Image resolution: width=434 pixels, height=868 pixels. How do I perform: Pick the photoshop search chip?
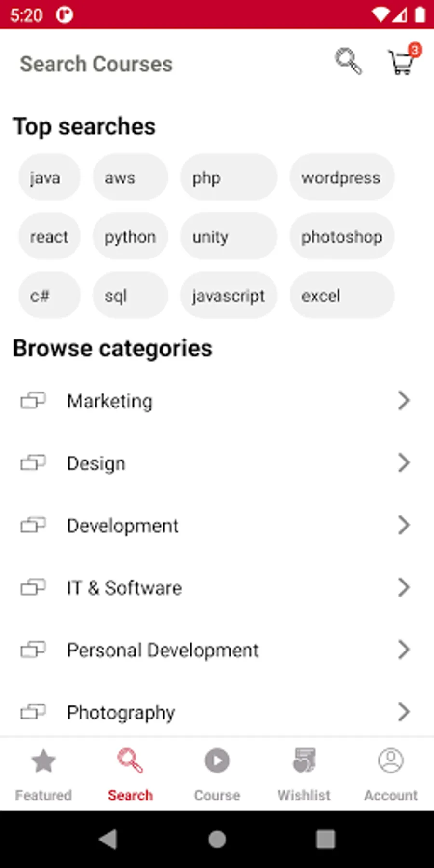341,237
